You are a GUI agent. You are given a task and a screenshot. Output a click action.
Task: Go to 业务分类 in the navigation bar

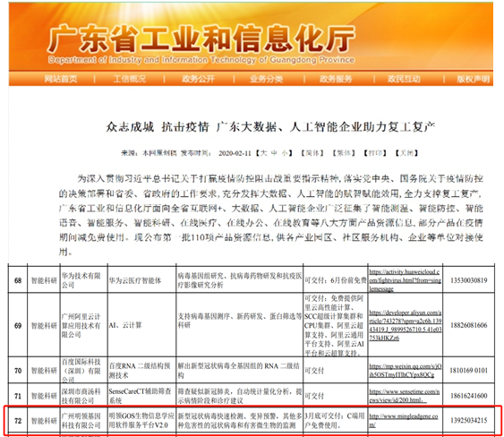[x=267, y=79]
